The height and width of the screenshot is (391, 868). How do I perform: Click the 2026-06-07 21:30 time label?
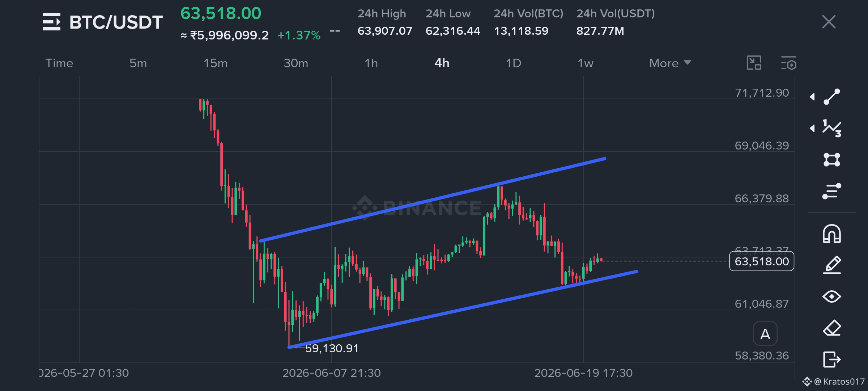(x=332, y=373)
